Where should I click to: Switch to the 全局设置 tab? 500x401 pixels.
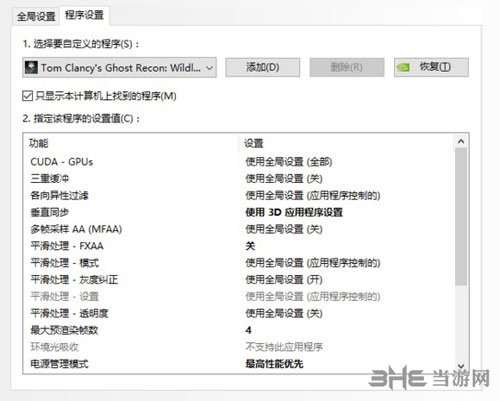pos(36,16)
